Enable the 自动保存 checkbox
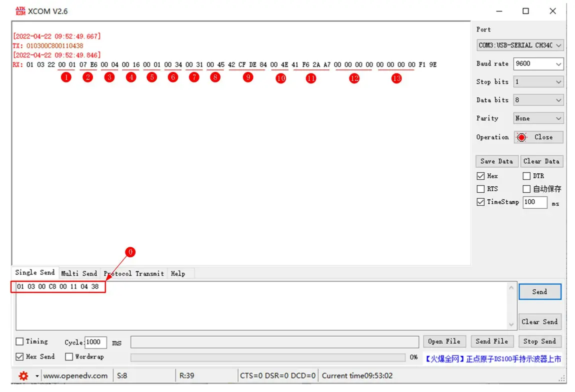The width and height of the screenshot is (575, 392). (x=526, y=189)
